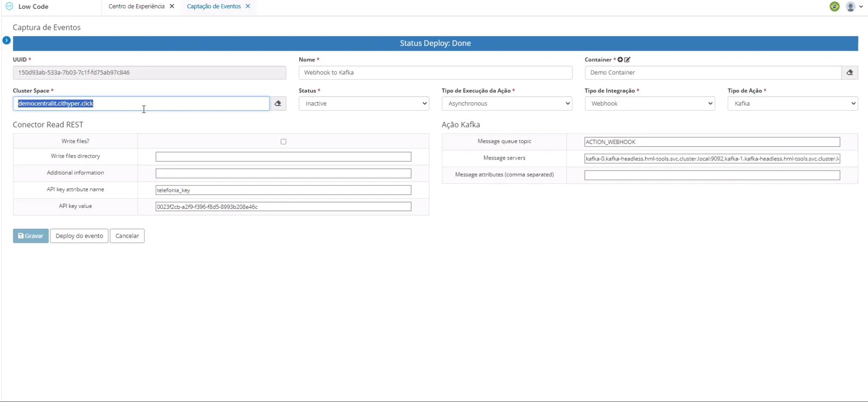Click the API key attribute name field
The image size is (868, 402).
283,190
